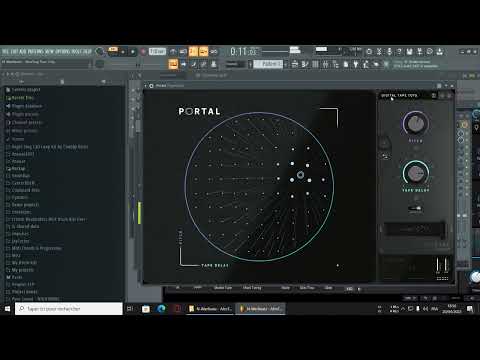480x360 pixels.
Task: Click the download content library icon
Action: click(x=440, y=52)
